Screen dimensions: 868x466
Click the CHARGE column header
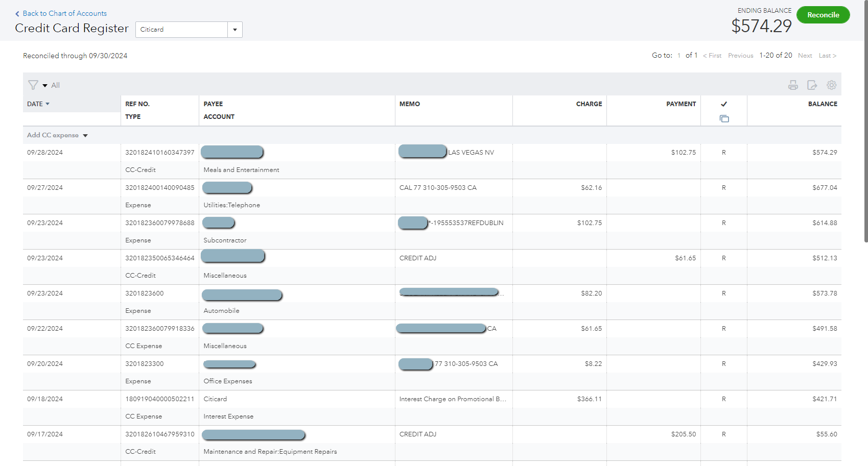pos(589,104)
